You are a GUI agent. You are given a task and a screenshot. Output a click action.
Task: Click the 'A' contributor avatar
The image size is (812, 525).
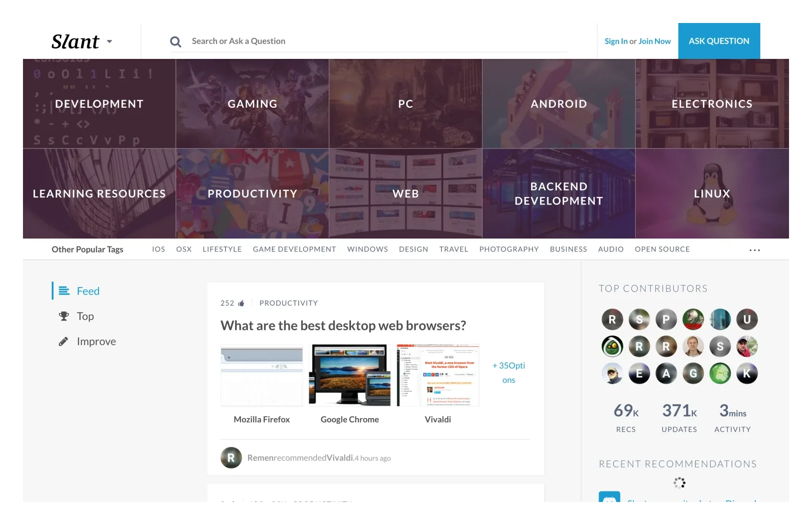(666, 374)
